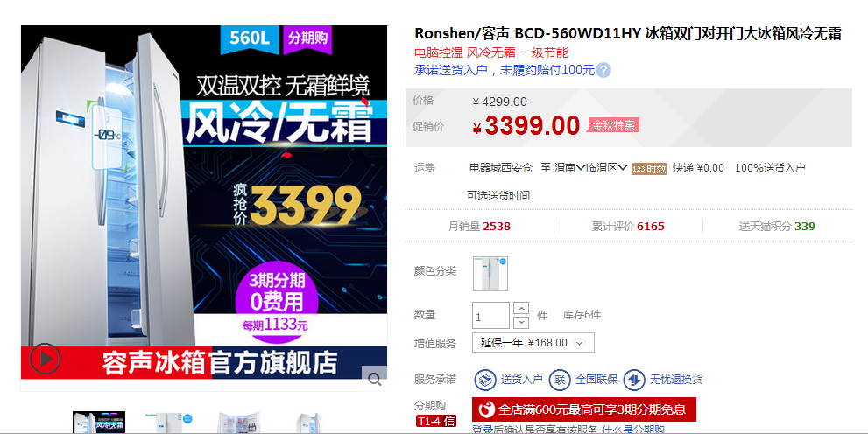Click the 无忧退换货 return icon
The width and height of the screenshot is (868, 434).
634,380
